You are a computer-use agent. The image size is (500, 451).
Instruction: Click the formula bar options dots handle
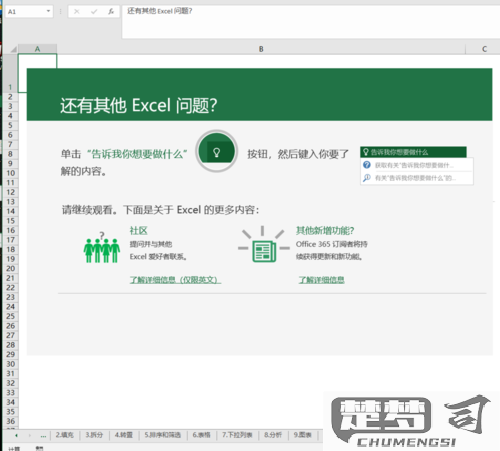point(60,12)
